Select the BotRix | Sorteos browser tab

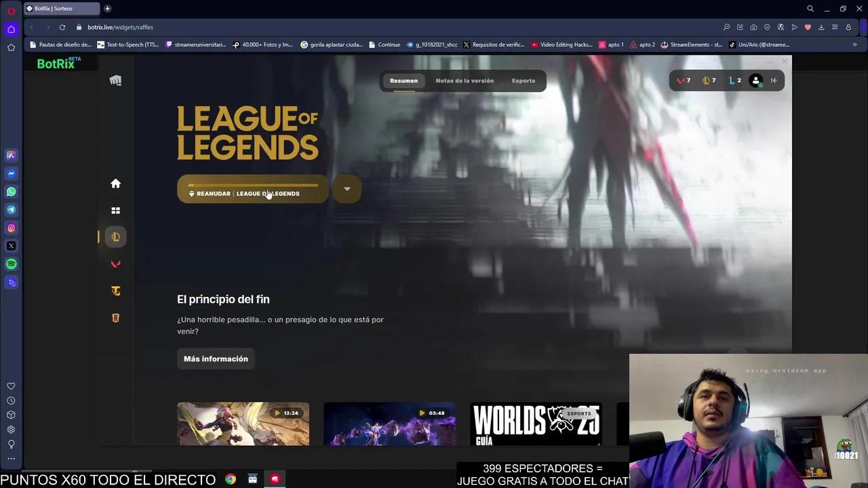(x=61, y=9)
